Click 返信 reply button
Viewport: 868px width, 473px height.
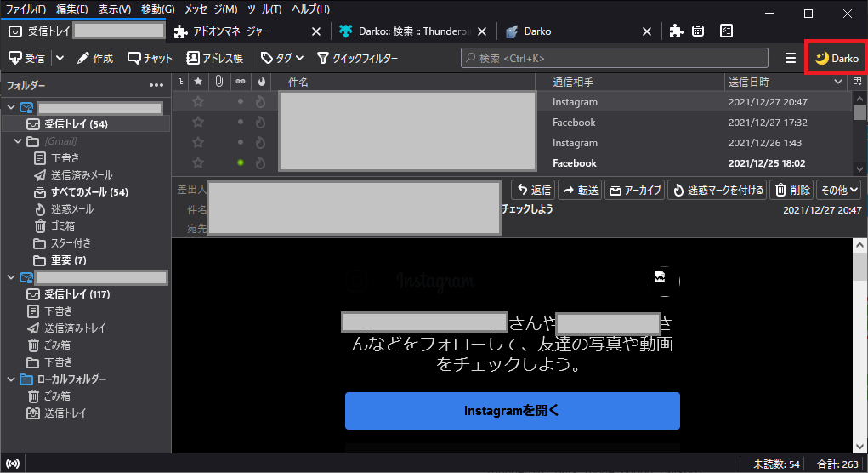tap(533, 190)
